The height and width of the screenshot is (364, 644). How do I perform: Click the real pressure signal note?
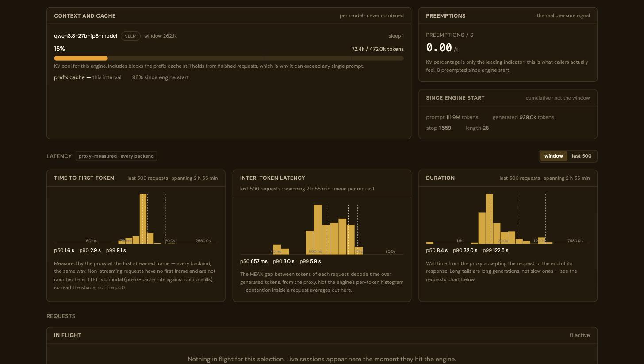tap(563, 15)
